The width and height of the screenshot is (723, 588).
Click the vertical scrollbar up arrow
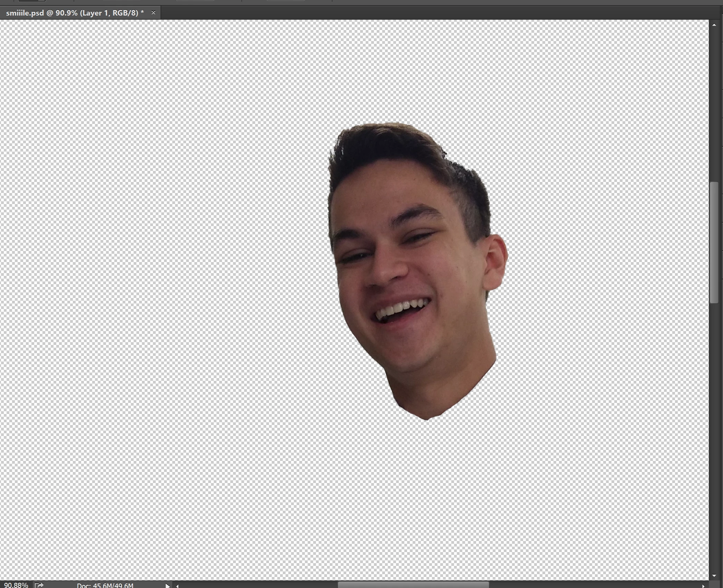pyautogui.click(x=714, y=25)
